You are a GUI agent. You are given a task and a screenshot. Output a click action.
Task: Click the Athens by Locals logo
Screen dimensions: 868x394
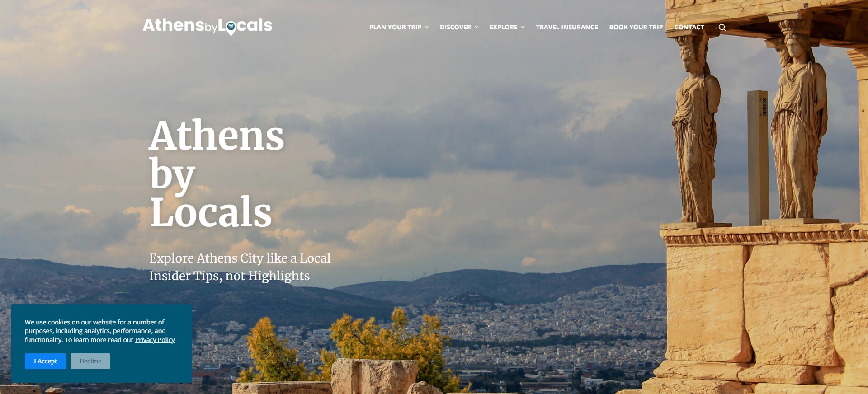click(x=208, y=26)
